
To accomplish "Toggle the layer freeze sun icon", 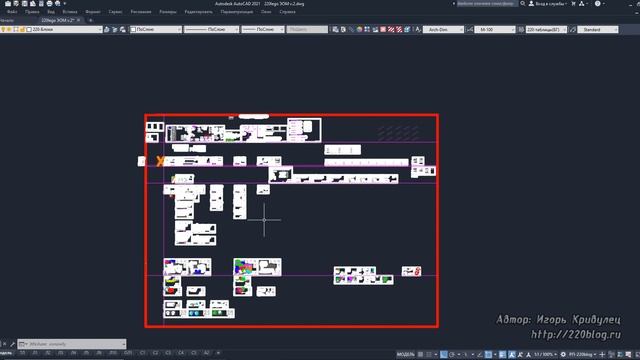I will [9, 29].
